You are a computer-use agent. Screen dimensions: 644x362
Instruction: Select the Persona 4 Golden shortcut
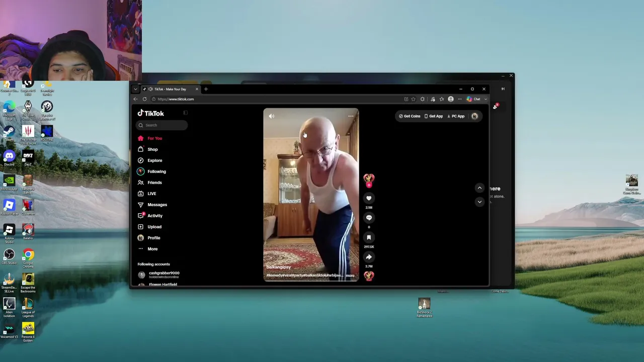click(x=28, y=332)
